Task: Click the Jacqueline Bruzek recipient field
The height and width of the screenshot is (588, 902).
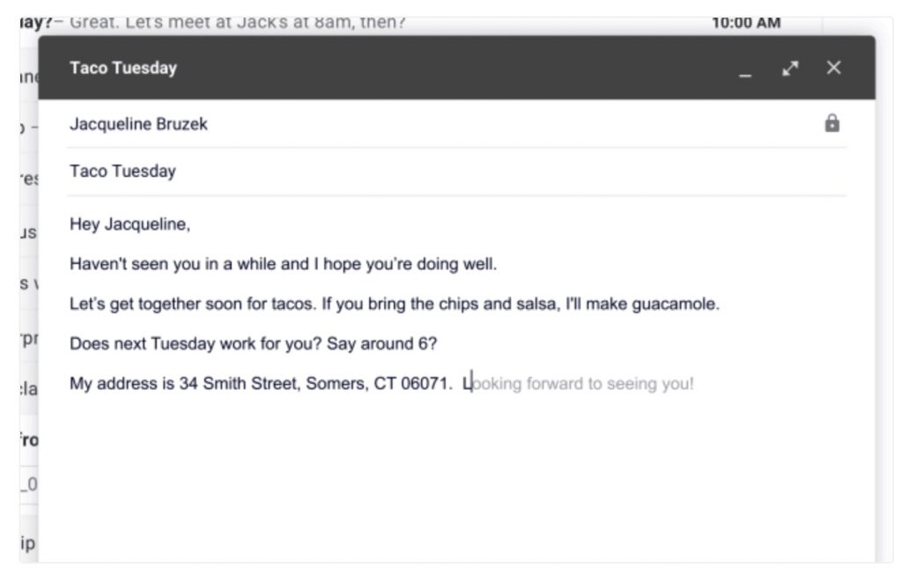Action: [x=138, y=124]
